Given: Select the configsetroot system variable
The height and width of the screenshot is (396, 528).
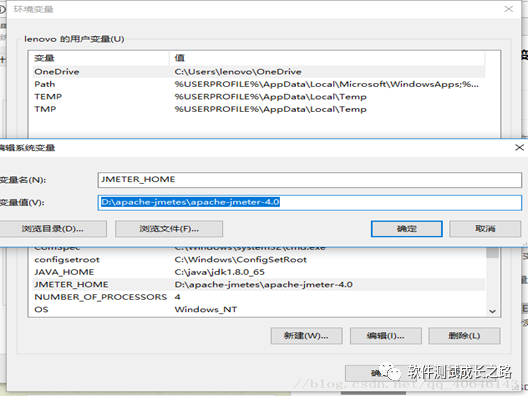Looking at the screenshot, I should 259,260.
